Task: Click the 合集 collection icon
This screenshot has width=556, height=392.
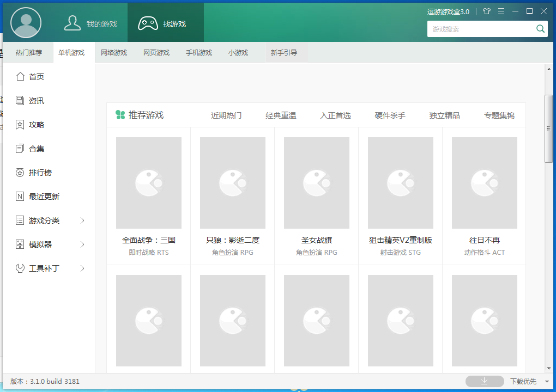Action: [x=20, y=149]
